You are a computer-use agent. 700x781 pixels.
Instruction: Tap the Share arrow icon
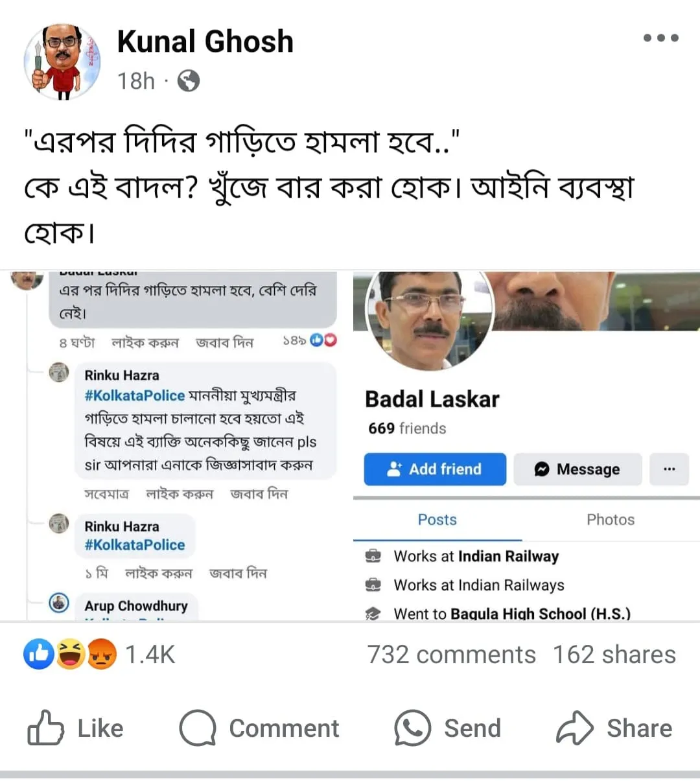pos(574,728)
